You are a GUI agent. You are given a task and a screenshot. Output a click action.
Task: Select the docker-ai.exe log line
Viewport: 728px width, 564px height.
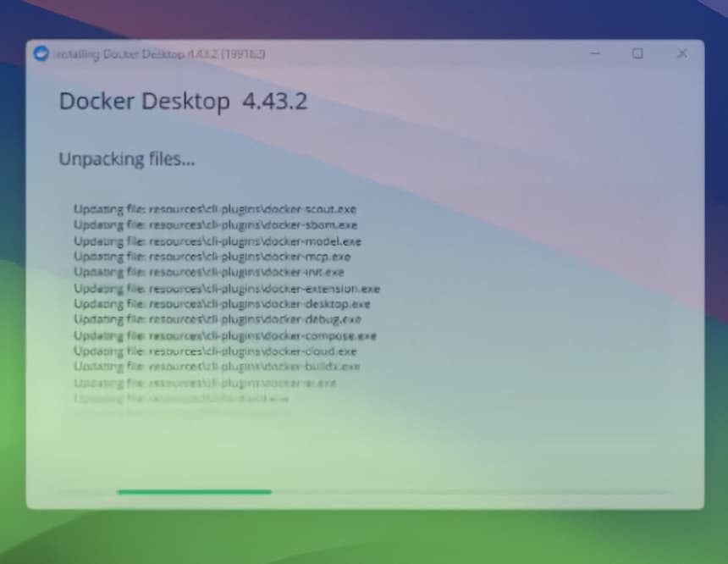[205, 383]
